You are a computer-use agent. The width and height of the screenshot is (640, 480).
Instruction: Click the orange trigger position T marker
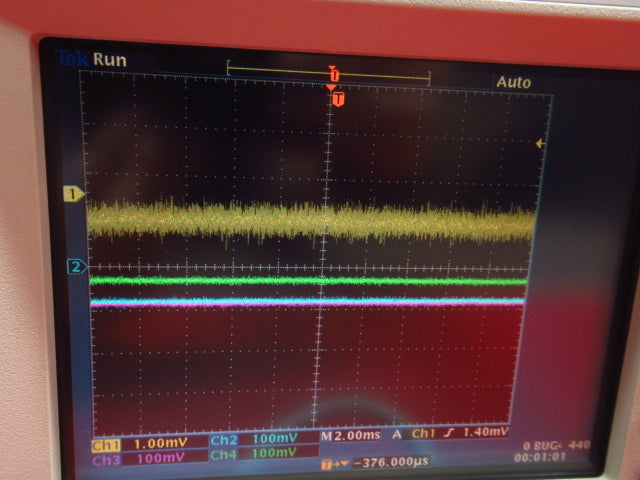pyautogui.click(x=337, y=98)
